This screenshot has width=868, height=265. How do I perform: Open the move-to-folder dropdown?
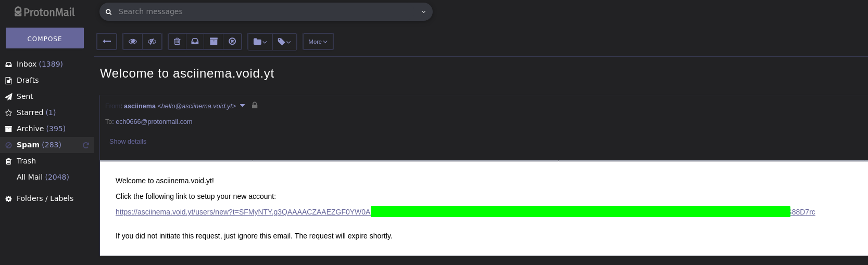coord(260,42)
